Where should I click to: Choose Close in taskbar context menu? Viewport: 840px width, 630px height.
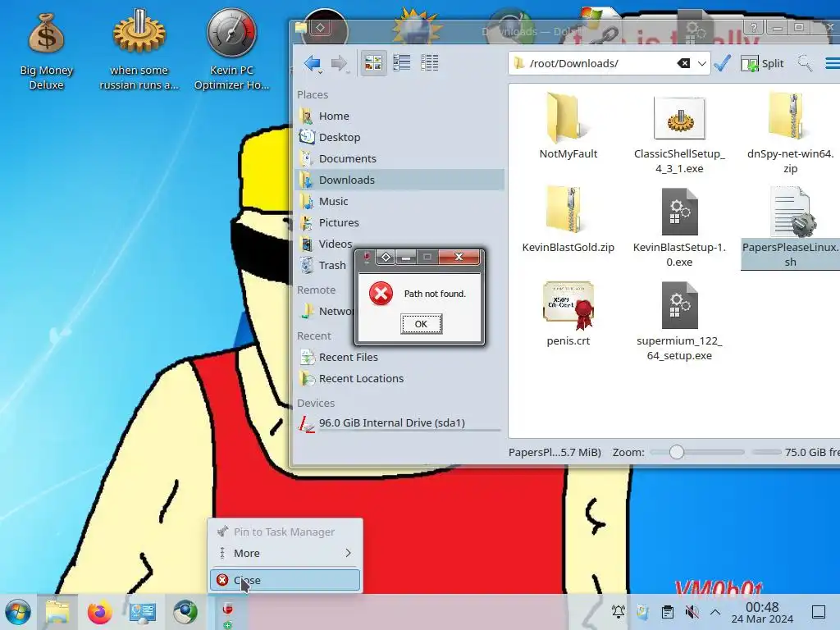click(x=285, y=580)
